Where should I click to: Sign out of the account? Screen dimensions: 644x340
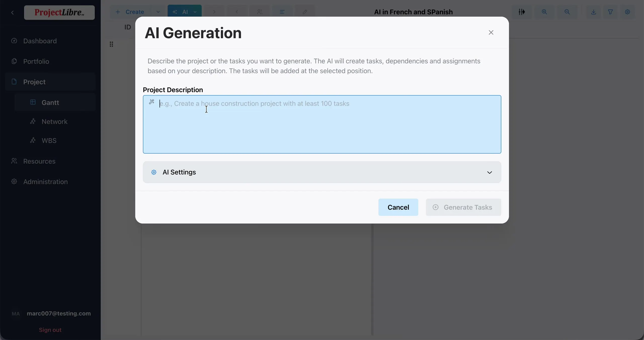(x=50, y=330)
